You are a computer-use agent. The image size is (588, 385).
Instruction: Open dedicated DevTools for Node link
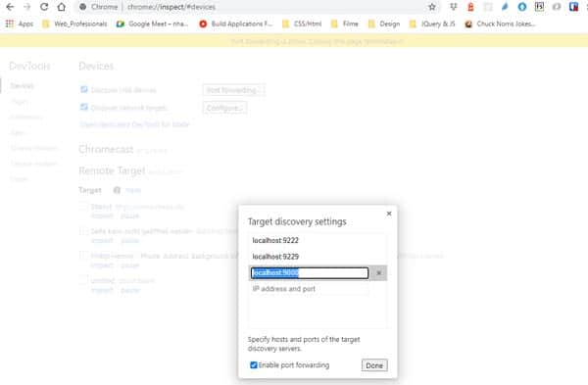[134, 124]
